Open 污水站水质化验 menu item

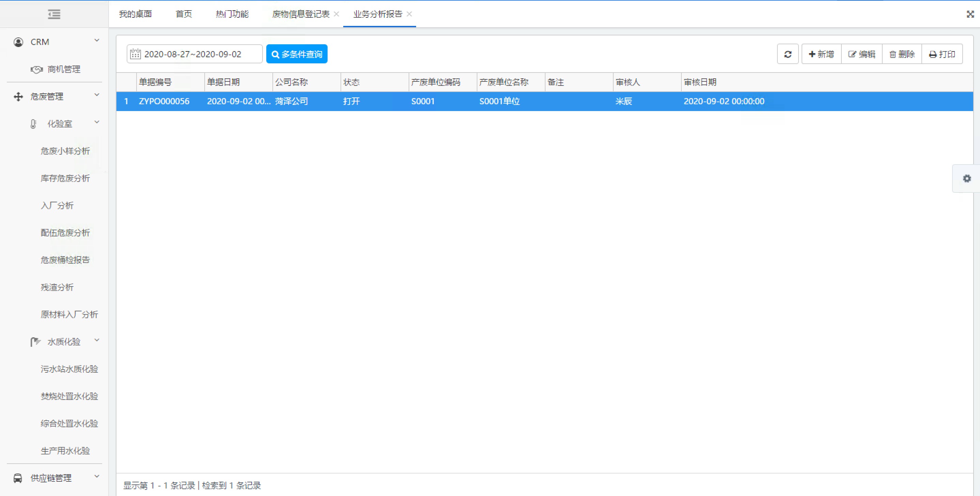click(69, 369)
